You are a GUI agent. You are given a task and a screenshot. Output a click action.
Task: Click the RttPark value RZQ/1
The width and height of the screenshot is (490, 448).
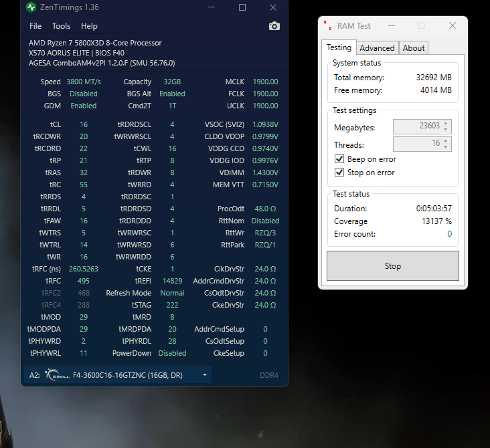point(265,245)
